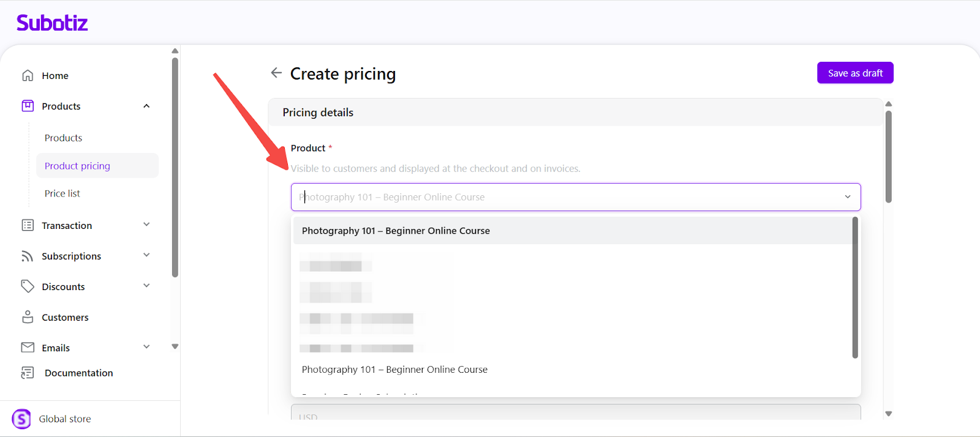
Task: Toggle the Product dropdown arrow
Action: tap(848, 197)
